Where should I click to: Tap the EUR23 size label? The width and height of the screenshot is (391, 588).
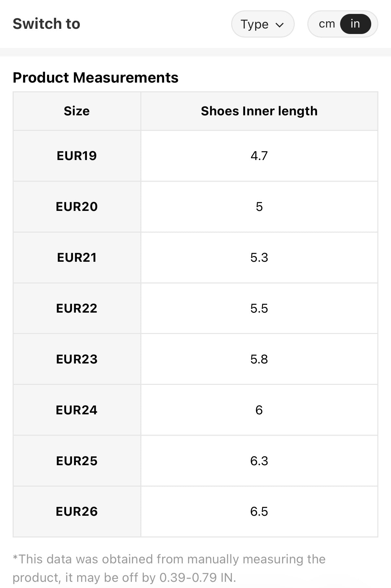click(77, 359)
